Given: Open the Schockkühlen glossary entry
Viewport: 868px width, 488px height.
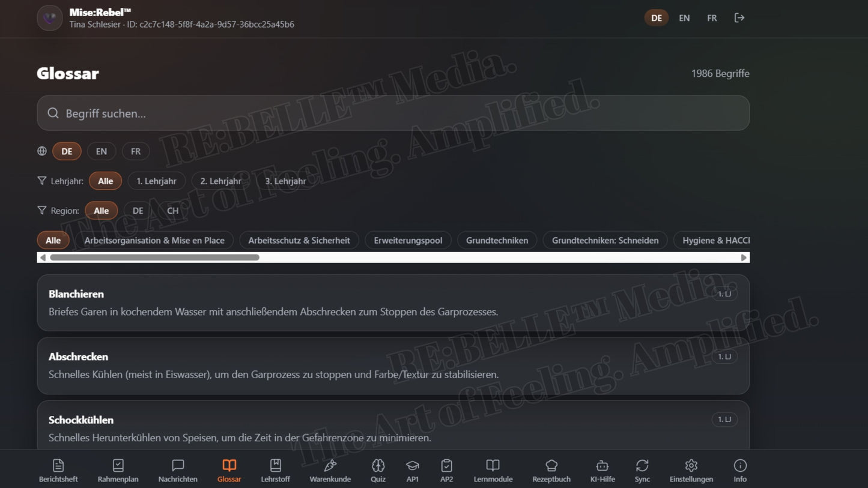Looking at the screenshot, I should click(393, 425).
